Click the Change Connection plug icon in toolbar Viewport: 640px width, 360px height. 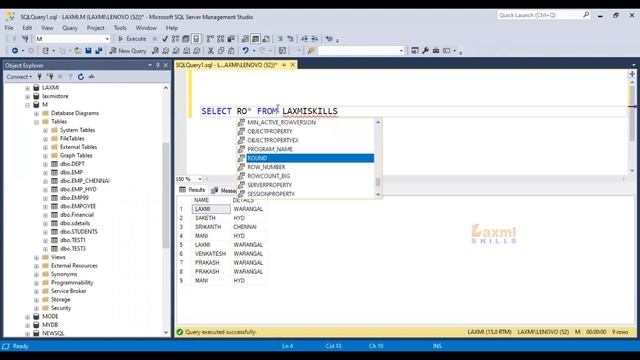[x=25, y=39]
